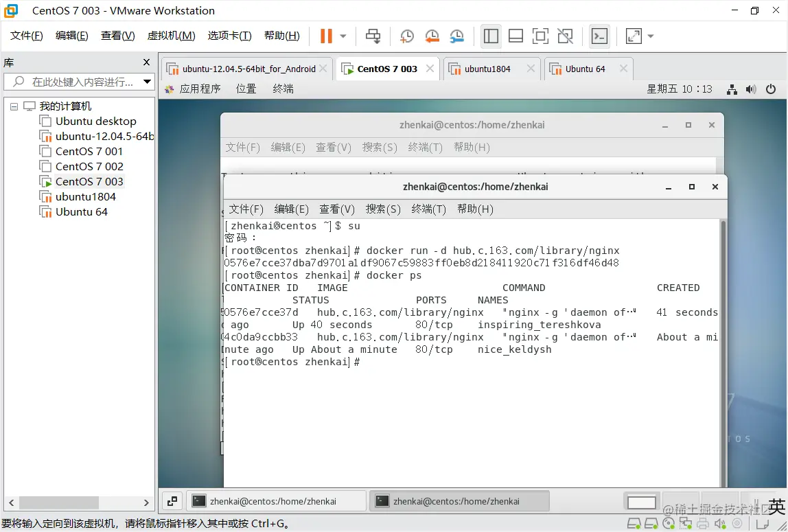The height and width of the screenshot is (532, 788).
Task: Select Ubuntu desktop in the library
Action: point(95,121)
